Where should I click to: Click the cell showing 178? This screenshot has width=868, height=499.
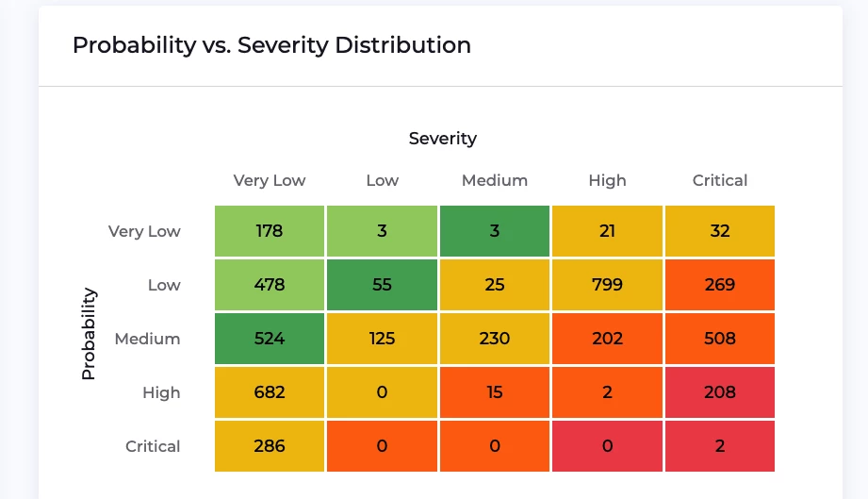tap(270, 231)
